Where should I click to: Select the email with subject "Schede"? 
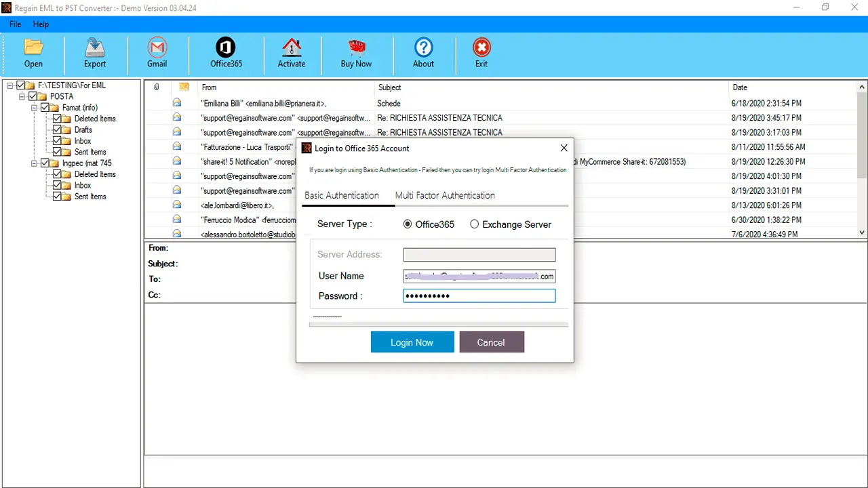(x=389, y=104)
